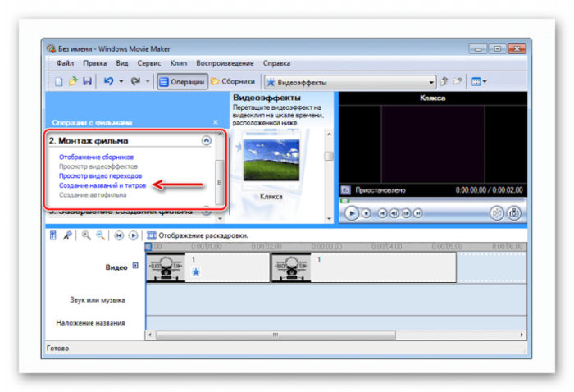Click the 0:00:03.00 mark on timeline ruler
The width and height of the screenshot is (574, 392).
click(x=326, y=247)
